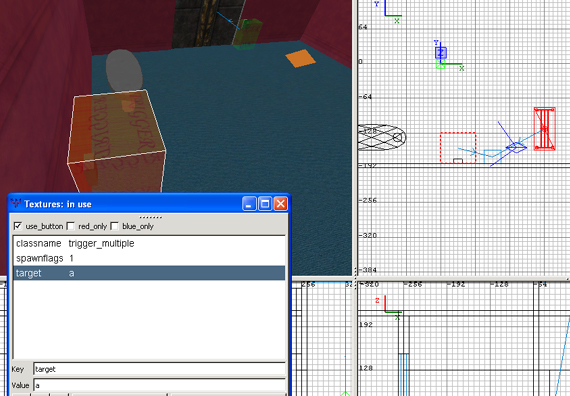
Task: Close the Textures: in use window
Action: pos(281,204)
